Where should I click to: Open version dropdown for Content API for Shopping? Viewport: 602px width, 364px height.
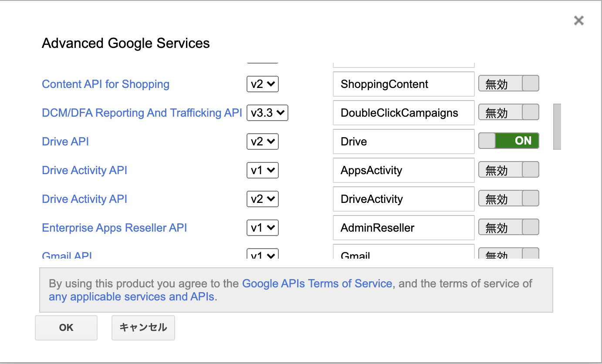[262, 84]
